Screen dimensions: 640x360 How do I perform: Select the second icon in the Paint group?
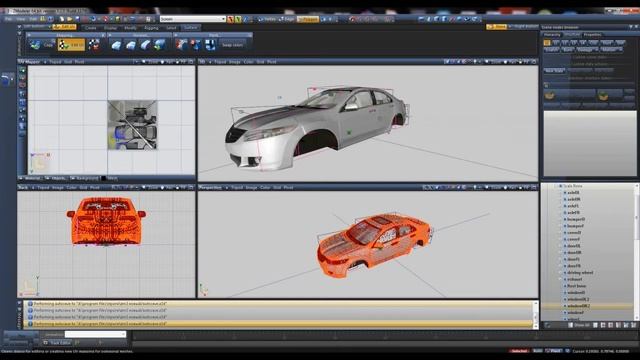tap(196, 44)
